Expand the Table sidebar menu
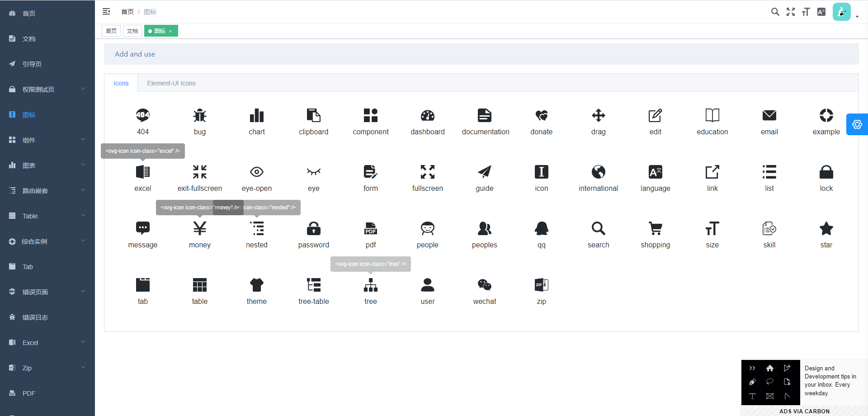The width and height of the screenshot is (868, 416). pyautogui.click(x=47, y=216)
